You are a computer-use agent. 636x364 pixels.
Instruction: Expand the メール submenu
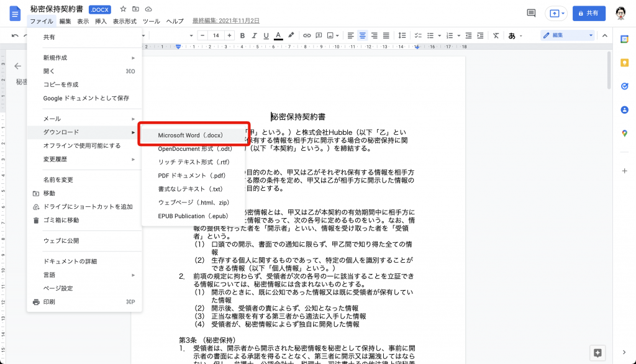click(x=84, y=119)
